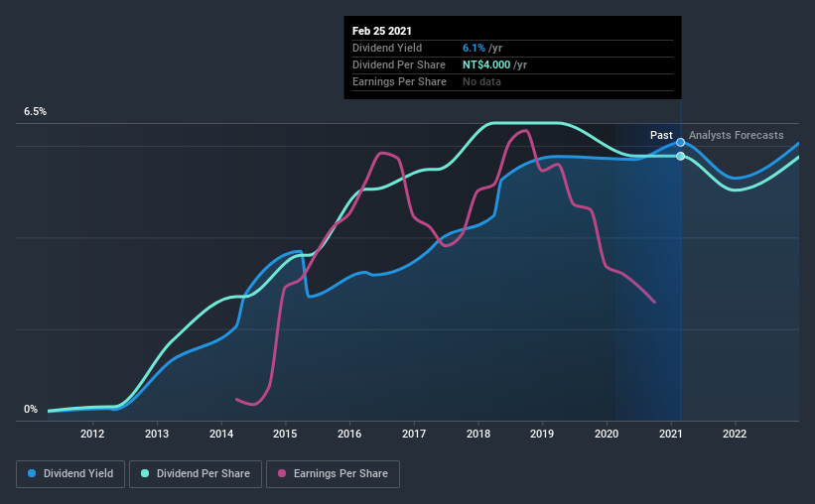Select the 2012 label on the time axis

coord(92,434)
